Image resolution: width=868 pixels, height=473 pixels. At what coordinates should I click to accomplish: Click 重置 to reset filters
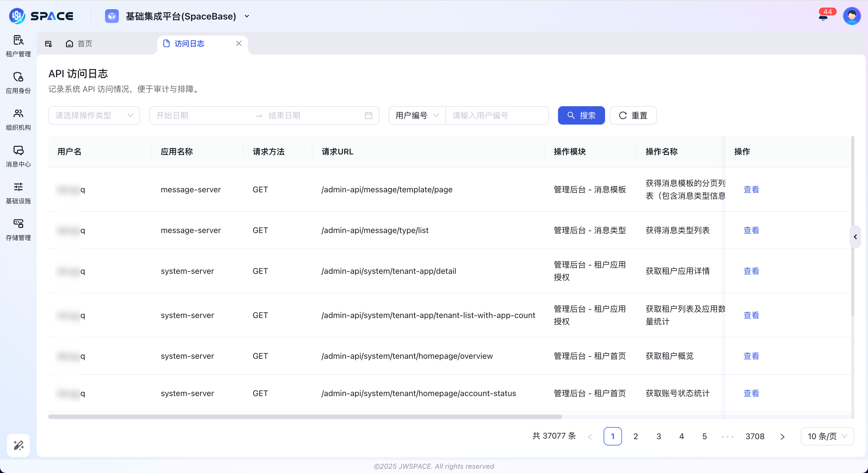pos(632,115)
